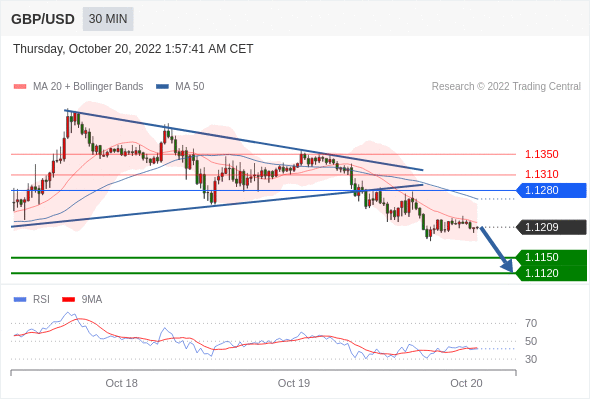
Task: Click the Oct 18 date axis label
Action: click(x=122, y=383)
